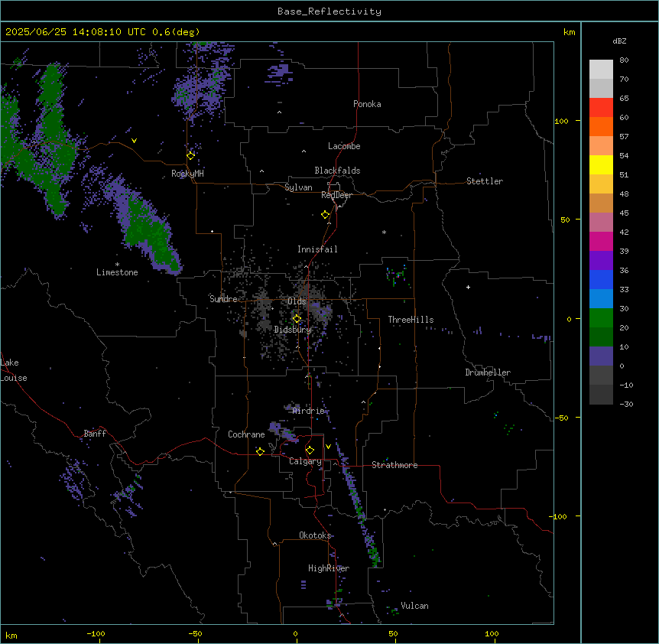Click the RedDeer city label
The width and height of the screenshot is (659, 644).
click(x=336, y=195)
